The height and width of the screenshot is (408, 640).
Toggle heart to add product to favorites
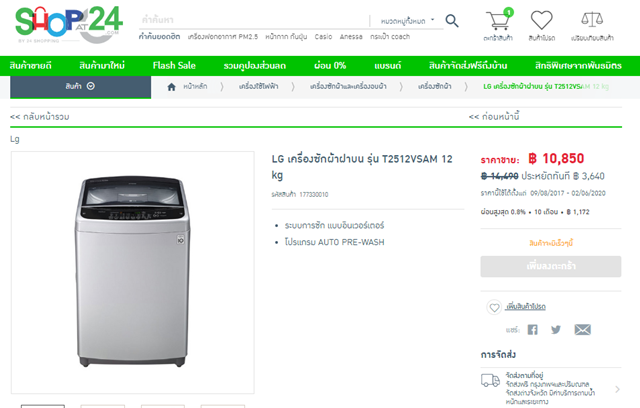click(x=494, y=306)
